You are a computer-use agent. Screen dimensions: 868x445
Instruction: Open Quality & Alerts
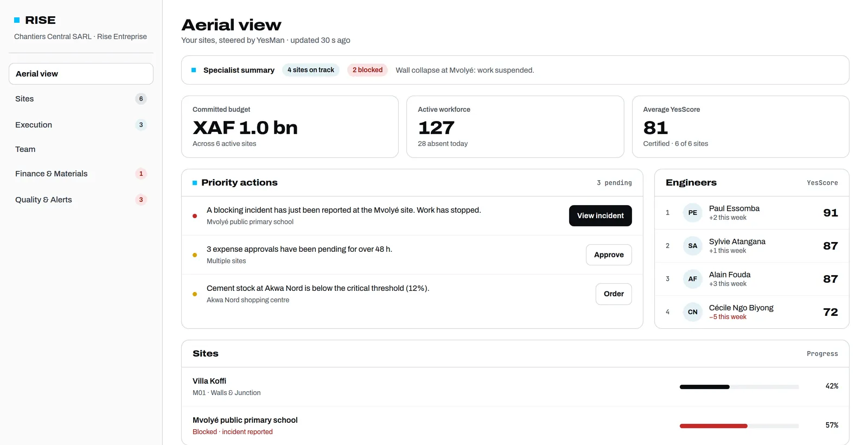click(x=81, y=200)
